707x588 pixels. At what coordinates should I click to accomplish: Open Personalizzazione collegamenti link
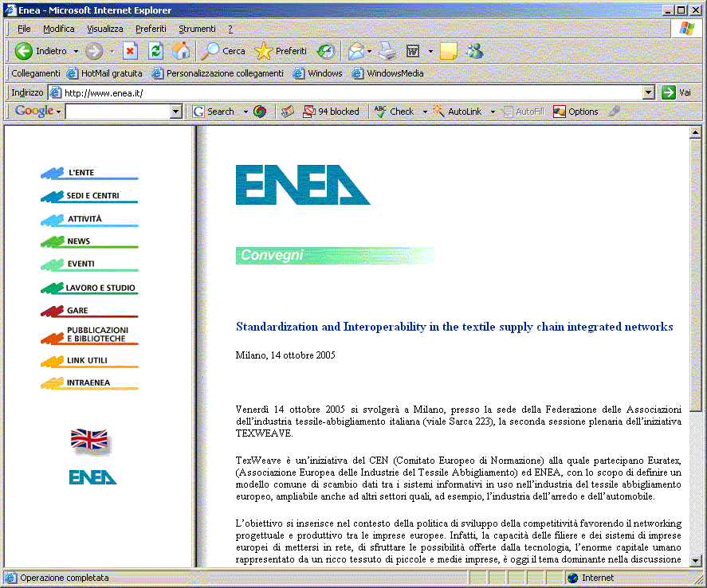point(218,73)
